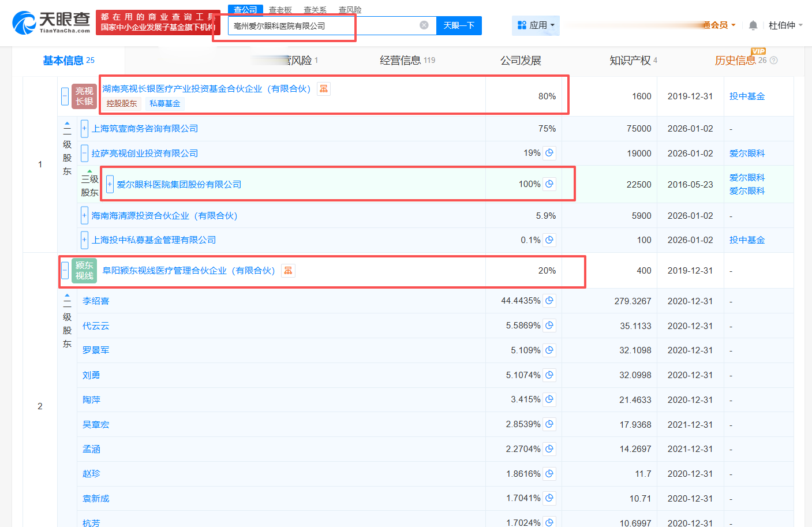812x527 pixels.
Task: Open the 杜伯仲 user account menu
Action: click(x=785, y=25)
